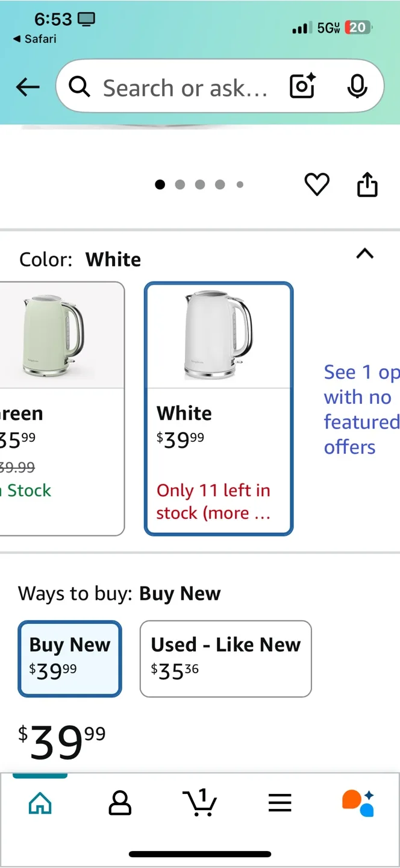Go back with the arrow
The image size is (400, 868).
tap(28, 86)
